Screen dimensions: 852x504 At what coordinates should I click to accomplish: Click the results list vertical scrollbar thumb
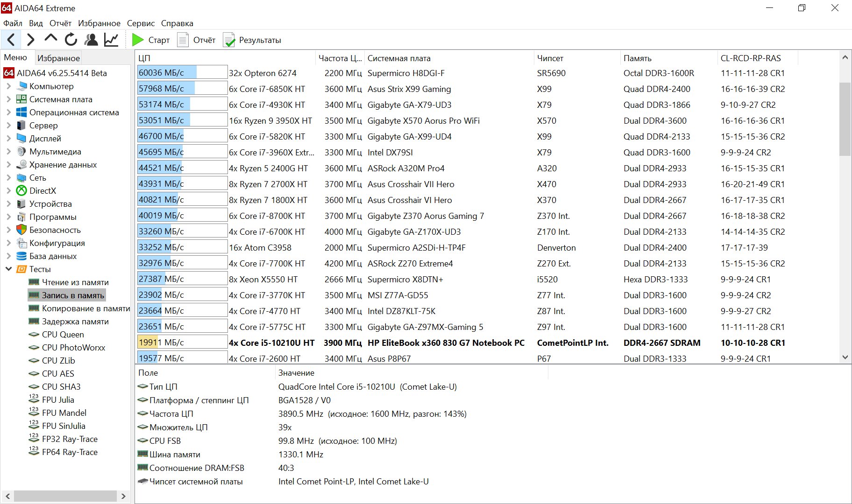click(845, 119)
